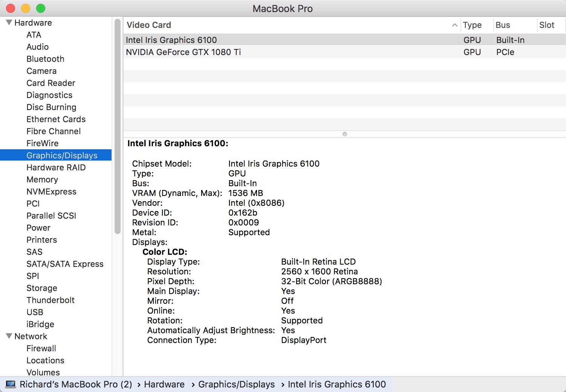Click the yellow minimize window button
This screenshot has width=566, height=392.
(x=26, y=8)
